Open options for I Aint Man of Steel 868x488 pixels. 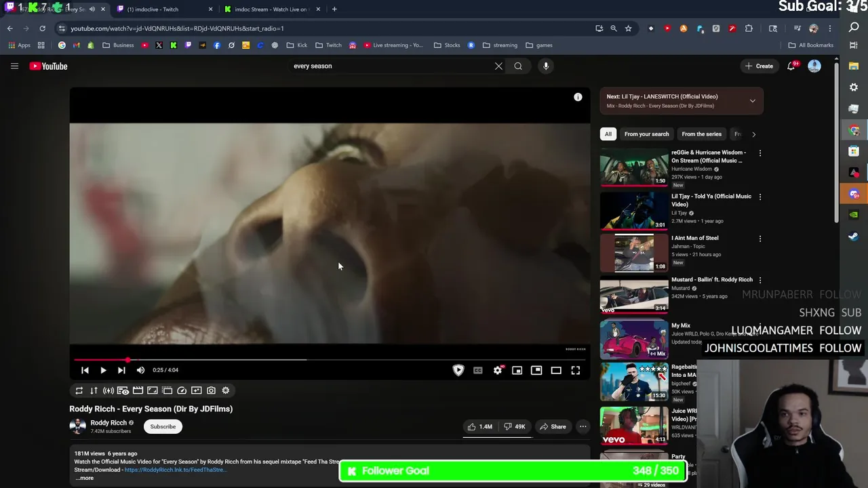(x=760, y=239)
